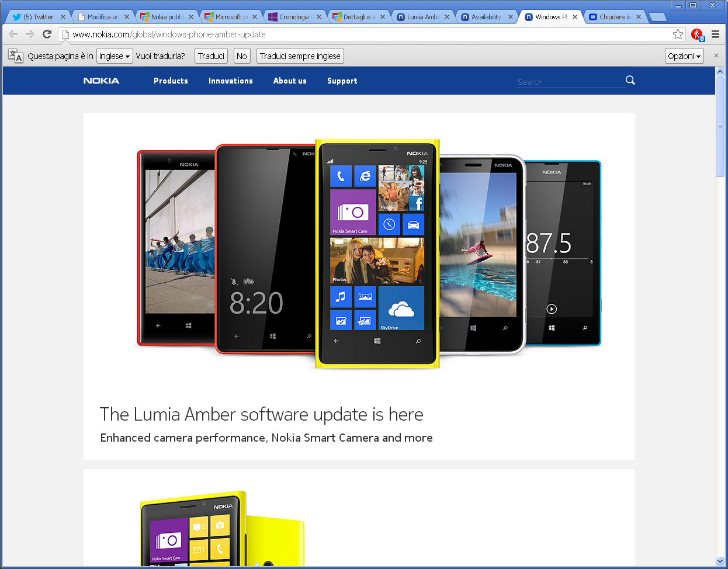Switch to the (5) Twitter tab
Viewport: 728px width, 569px height.
39,17
